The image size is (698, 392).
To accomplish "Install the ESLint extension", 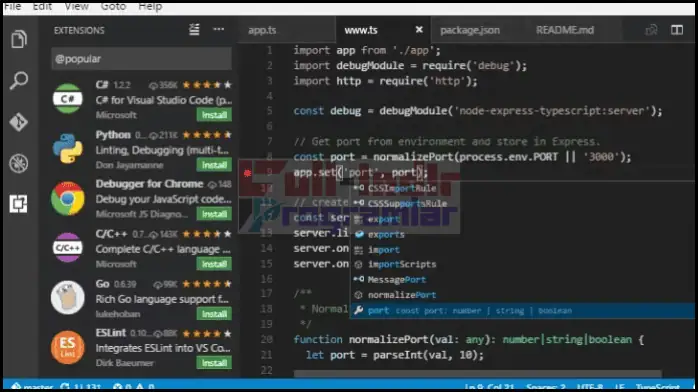I will (x=214, y=363).
